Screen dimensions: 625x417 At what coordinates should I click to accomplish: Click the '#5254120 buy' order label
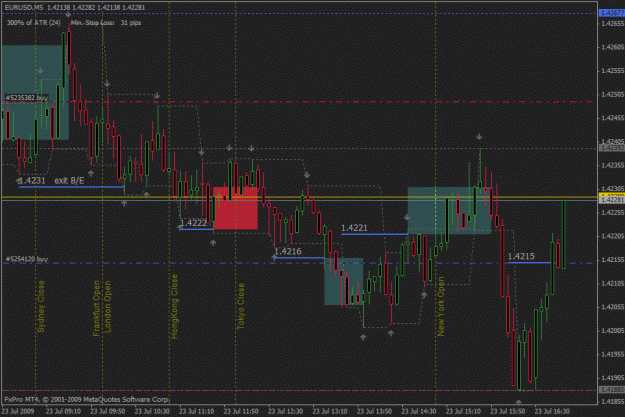27,259
